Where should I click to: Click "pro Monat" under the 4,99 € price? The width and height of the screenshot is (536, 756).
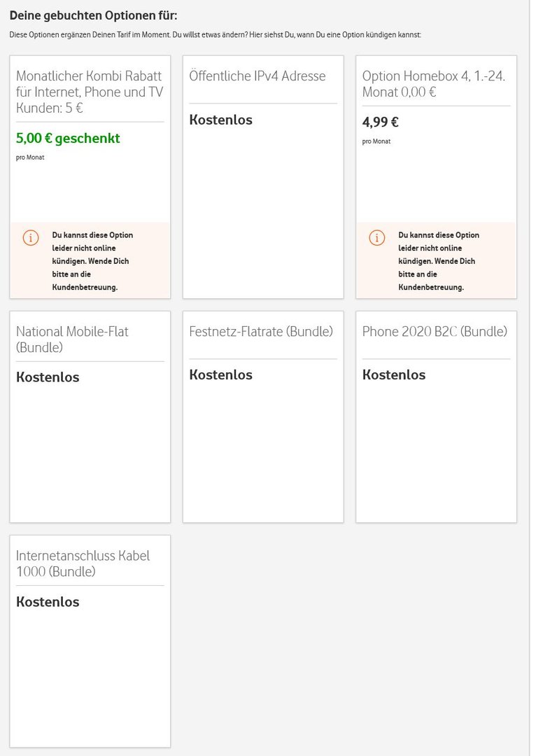[376, 141]
